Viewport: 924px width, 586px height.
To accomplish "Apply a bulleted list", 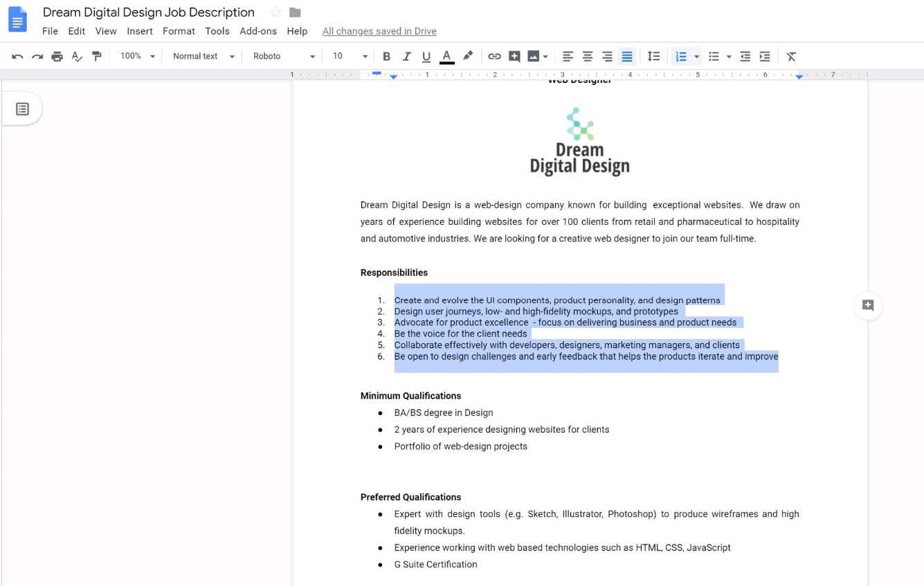I will coord(714,56).
